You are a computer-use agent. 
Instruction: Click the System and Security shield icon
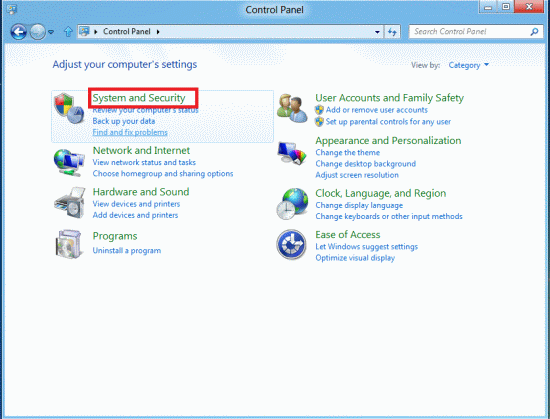point(69,109)
